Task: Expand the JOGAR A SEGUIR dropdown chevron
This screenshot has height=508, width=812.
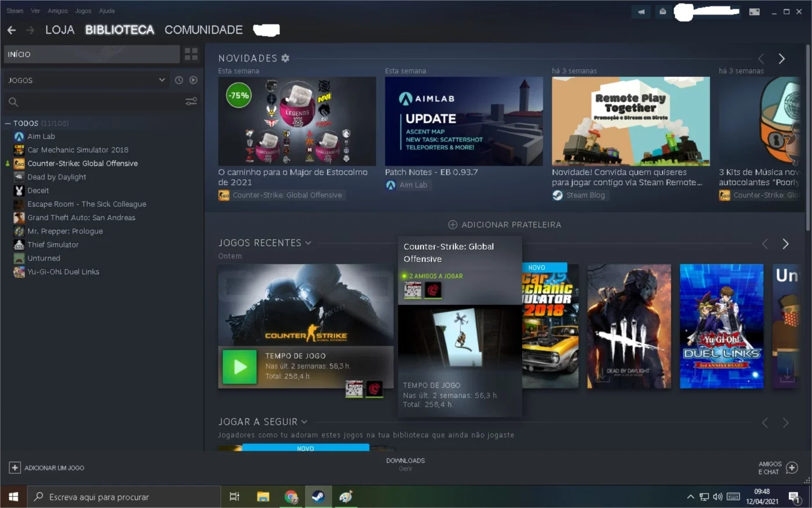Action: pyautogui.click(x=304, y=422)
